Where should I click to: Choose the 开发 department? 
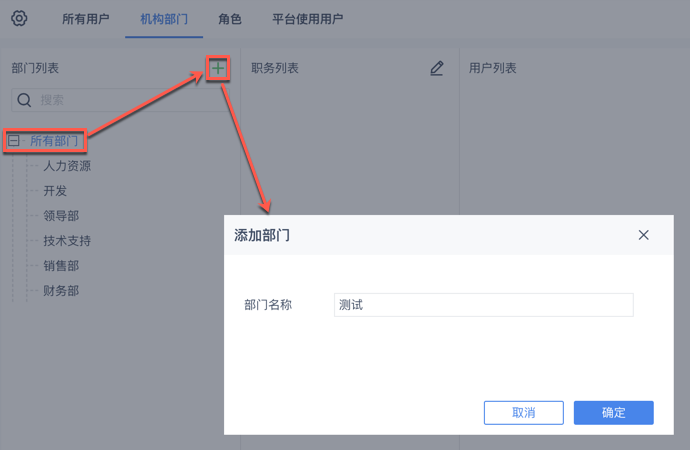click(55, 191)
